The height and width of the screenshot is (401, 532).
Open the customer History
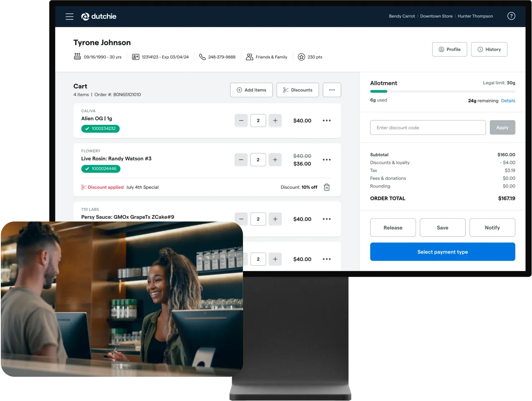coord(489,49)
